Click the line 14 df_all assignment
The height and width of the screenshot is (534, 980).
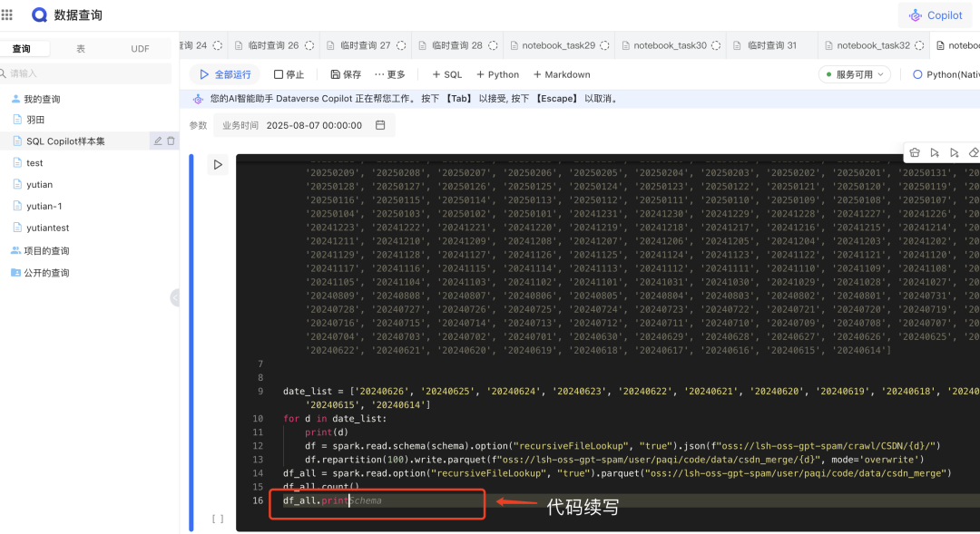[x=617, y=473]
